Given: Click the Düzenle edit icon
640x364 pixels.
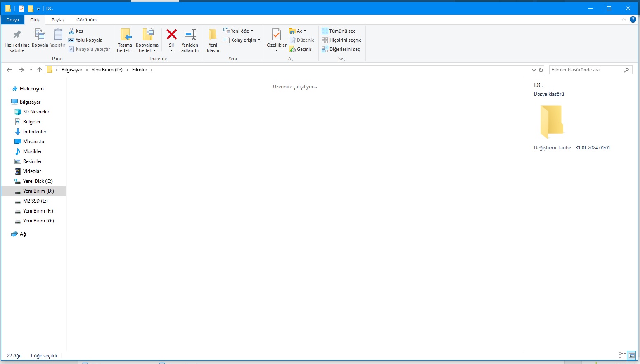Looking at the screenshot, I should pyautogui.click(x=292, y=40).
